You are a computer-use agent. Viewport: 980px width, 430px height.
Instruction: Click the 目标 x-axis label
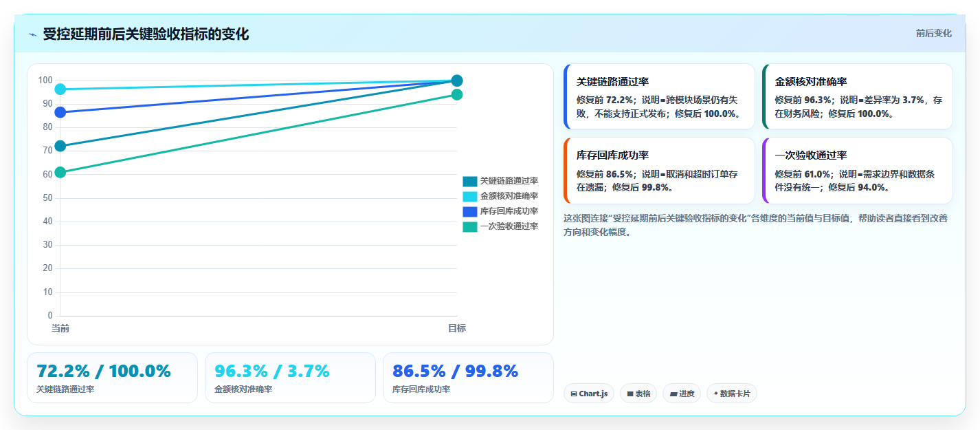(x=457, y=328)
